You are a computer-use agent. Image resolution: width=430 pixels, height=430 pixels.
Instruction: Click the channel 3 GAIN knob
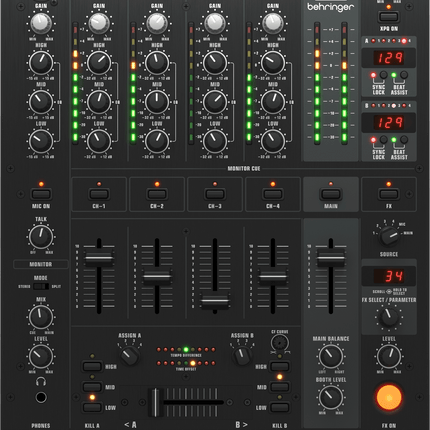(215, 23)
